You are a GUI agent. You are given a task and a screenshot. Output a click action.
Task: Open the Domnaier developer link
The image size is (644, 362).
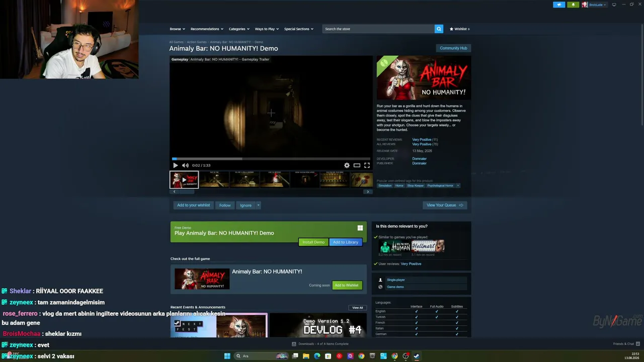click(x=419, y=159)
